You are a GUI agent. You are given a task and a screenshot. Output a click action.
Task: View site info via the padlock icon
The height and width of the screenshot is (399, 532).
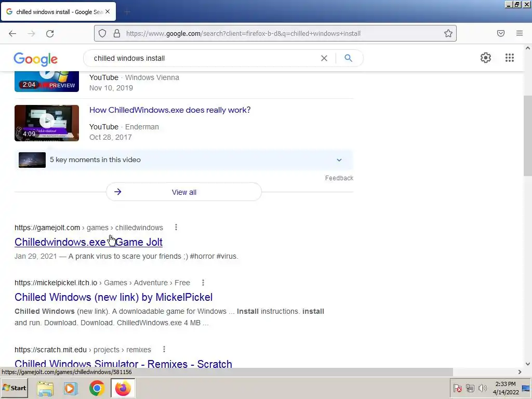(117, 33)
